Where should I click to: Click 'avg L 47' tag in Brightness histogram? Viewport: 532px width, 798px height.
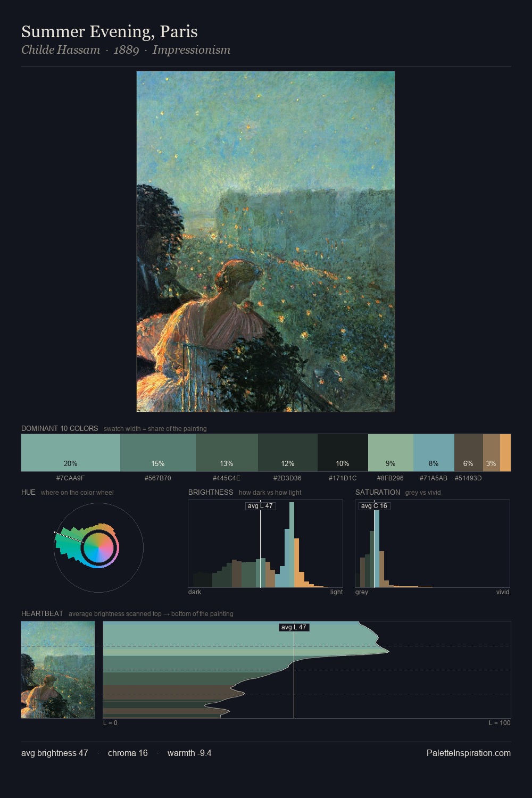[x=260, y=506]
